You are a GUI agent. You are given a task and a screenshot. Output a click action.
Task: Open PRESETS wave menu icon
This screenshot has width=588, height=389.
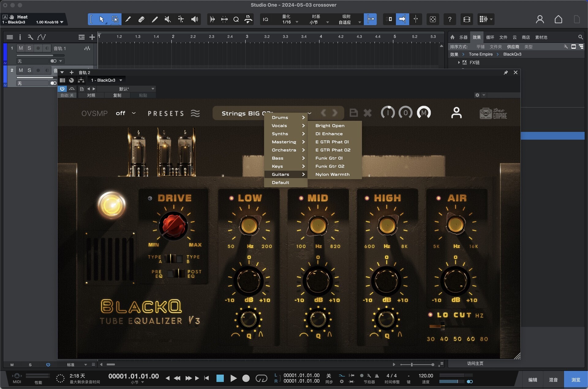195,113
